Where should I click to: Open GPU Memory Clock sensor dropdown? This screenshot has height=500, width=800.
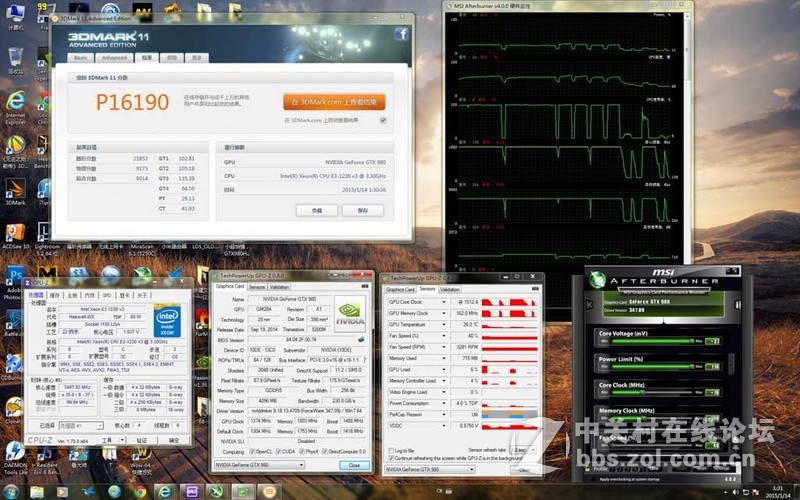(444, 313)
